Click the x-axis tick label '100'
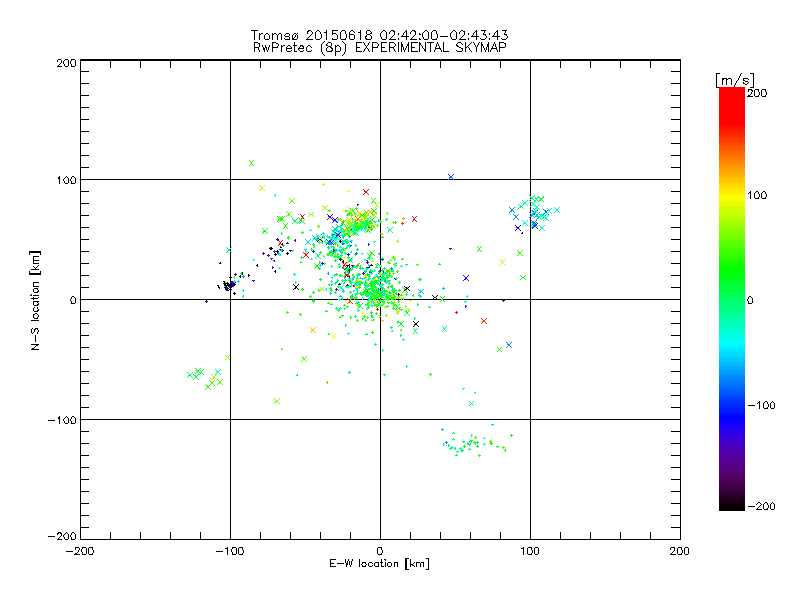Viewport: 800px width, 600px height. pyautogui.click(x=530, y=551)
